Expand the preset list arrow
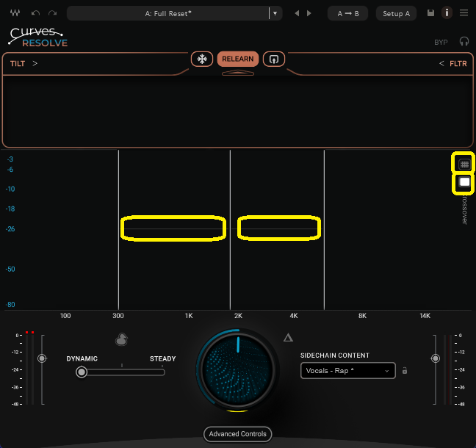Viewport: 476px width, 448px height. point(275,13)
